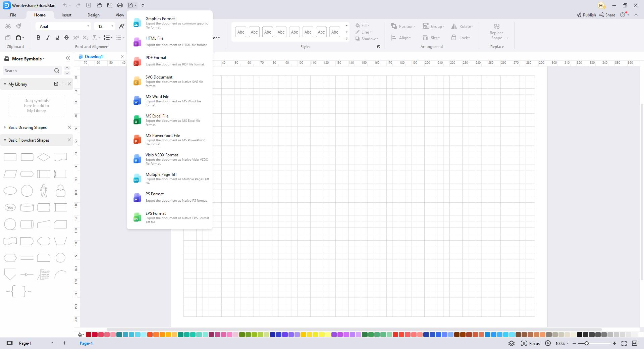Open the Fill options dropdown
Screen dimensions: 644x349
point(363,26)
